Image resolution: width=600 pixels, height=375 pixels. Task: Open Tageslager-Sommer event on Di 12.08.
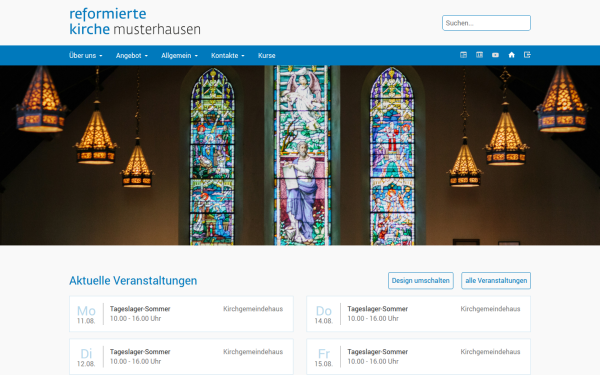click(x=181, y=357)
